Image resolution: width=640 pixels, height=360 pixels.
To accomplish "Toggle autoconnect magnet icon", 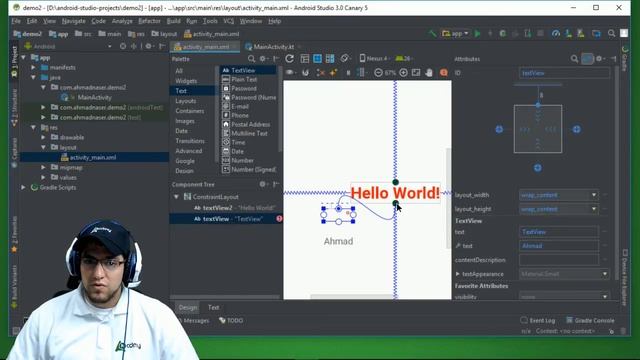I will pos(305,73).
